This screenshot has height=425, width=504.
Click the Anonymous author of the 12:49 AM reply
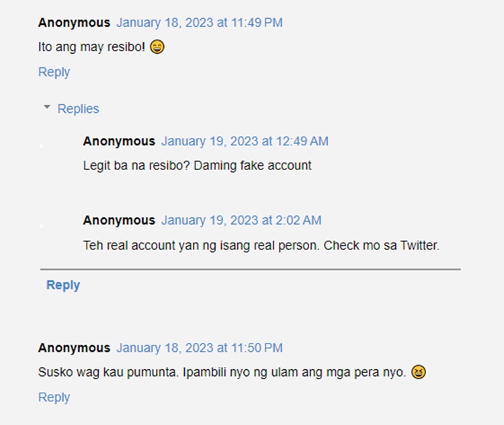pos(119,141)
